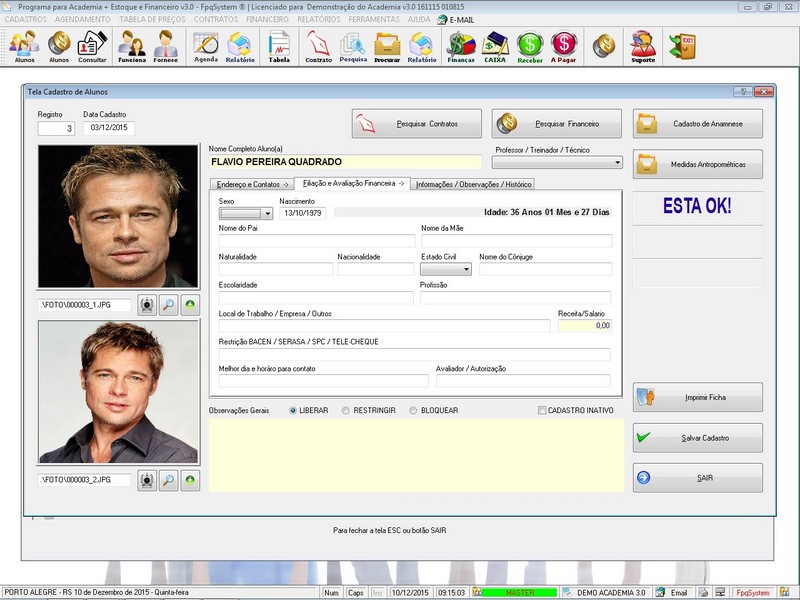Open the RELATÓRIOS menu
800x600 pixels.
point(319,19)
